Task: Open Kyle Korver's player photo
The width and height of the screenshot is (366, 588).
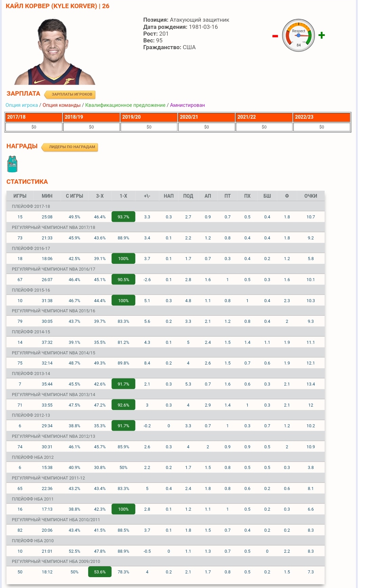Action: (x=55, y=51)
